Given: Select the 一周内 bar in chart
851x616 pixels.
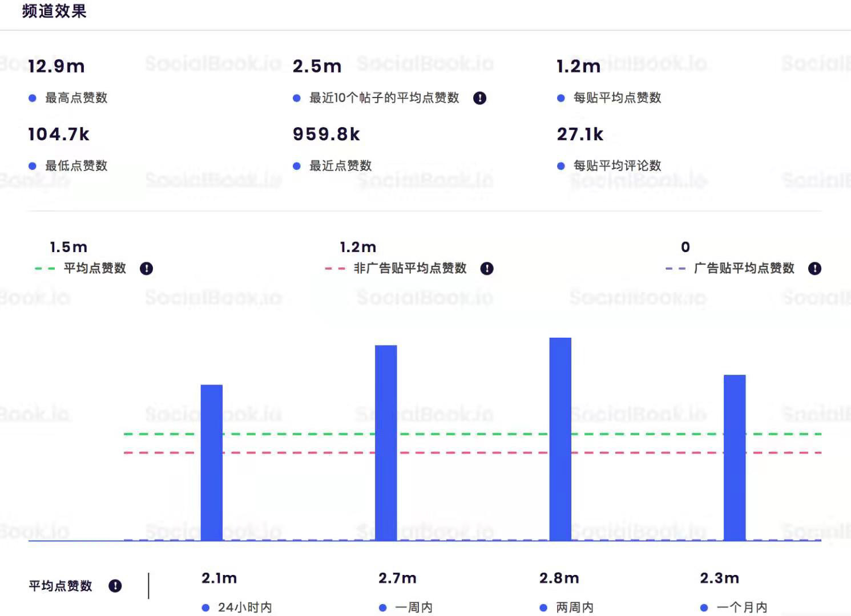Looking at the screenshot, I should 386,443.
